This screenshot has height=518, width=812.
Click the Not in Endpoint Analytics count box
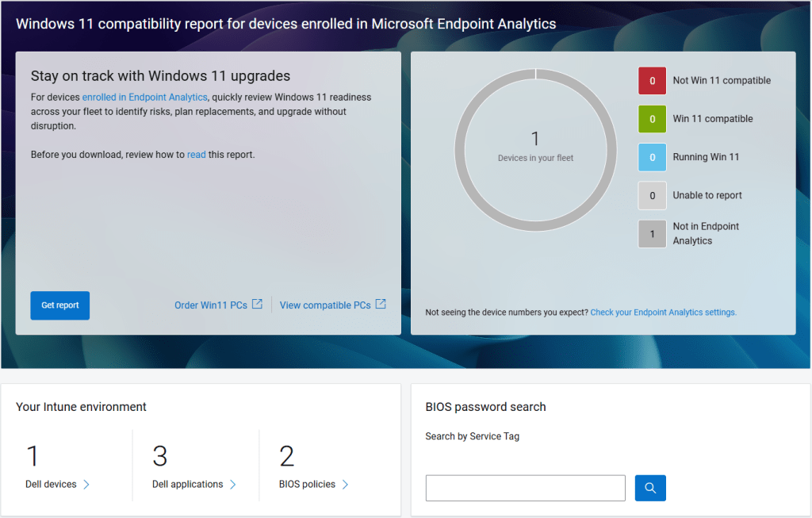652,234
